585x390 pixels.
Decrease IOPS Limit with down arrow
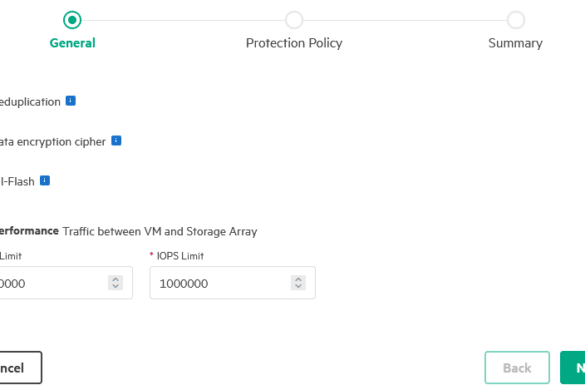[x=298, y=286]
